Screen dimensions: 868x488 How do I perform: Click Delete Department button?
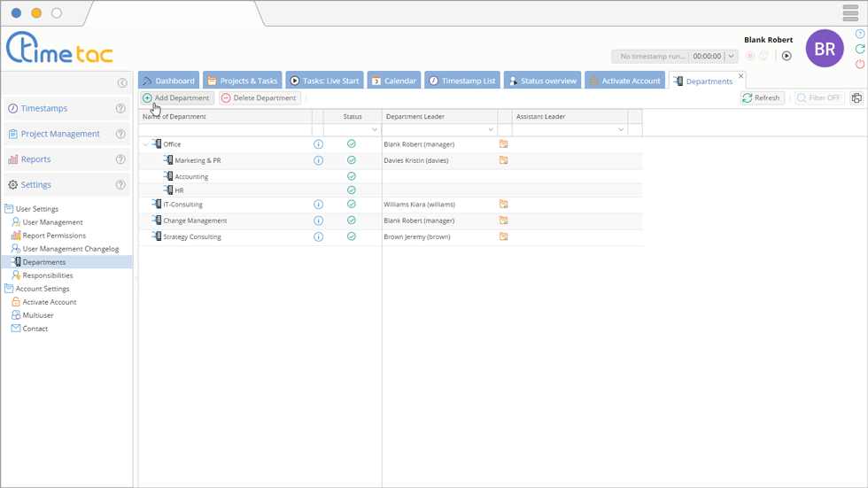(x=259, y=98)
